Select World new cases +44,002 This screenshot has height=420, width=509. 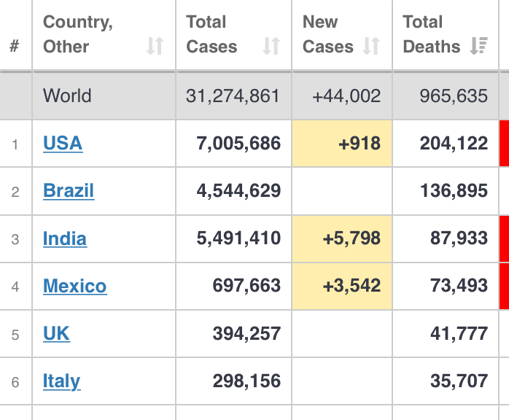tap(346, 96)
